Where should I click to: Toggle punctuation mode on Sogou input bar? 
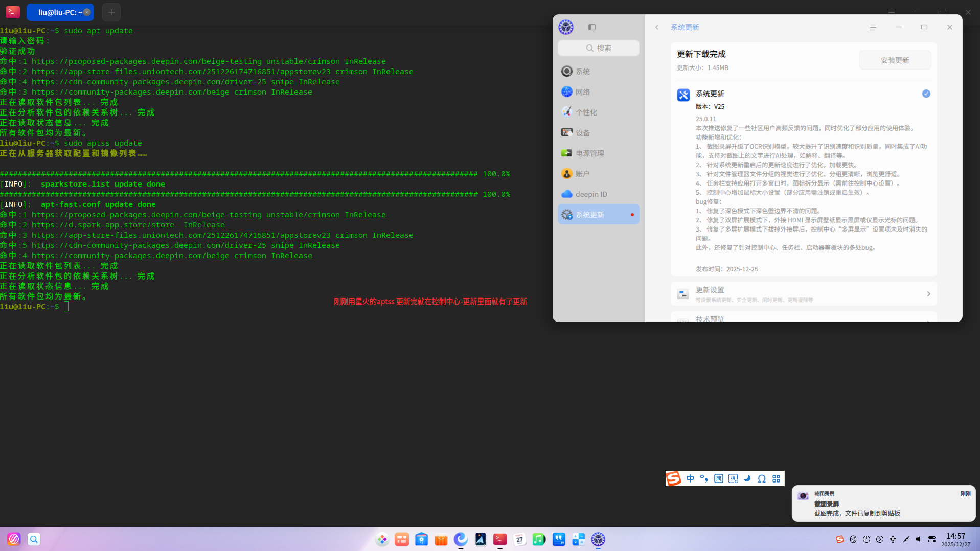(704, 478)
